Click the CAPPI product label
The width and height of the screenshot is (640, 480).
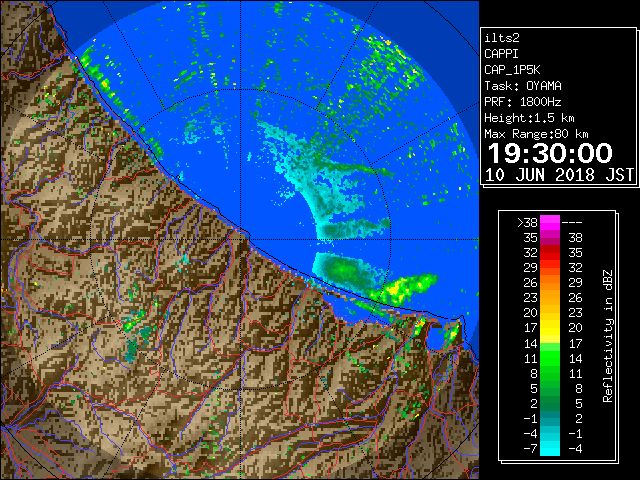(x=501, y=54)
